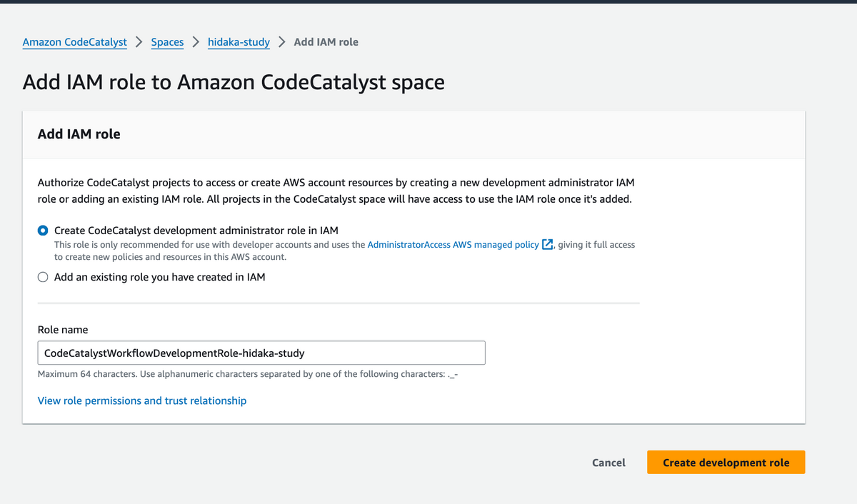
Task: Click Create development role button
Action: point(726,463)
